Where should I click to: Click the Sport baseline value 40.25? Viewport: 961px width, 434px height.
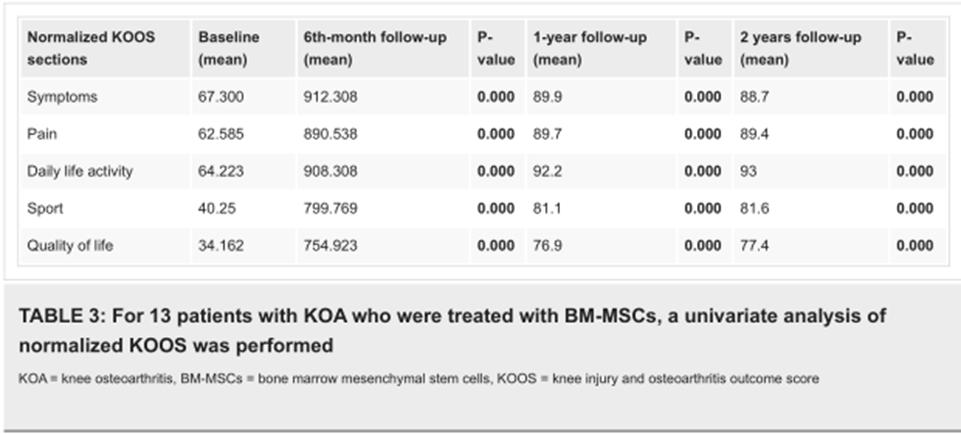(219, 208)
